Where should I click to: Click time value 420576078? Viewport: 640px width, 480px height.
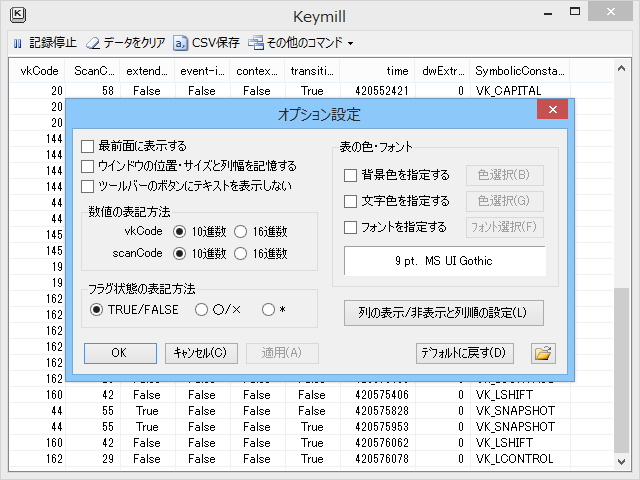click(x=382, y=459)
